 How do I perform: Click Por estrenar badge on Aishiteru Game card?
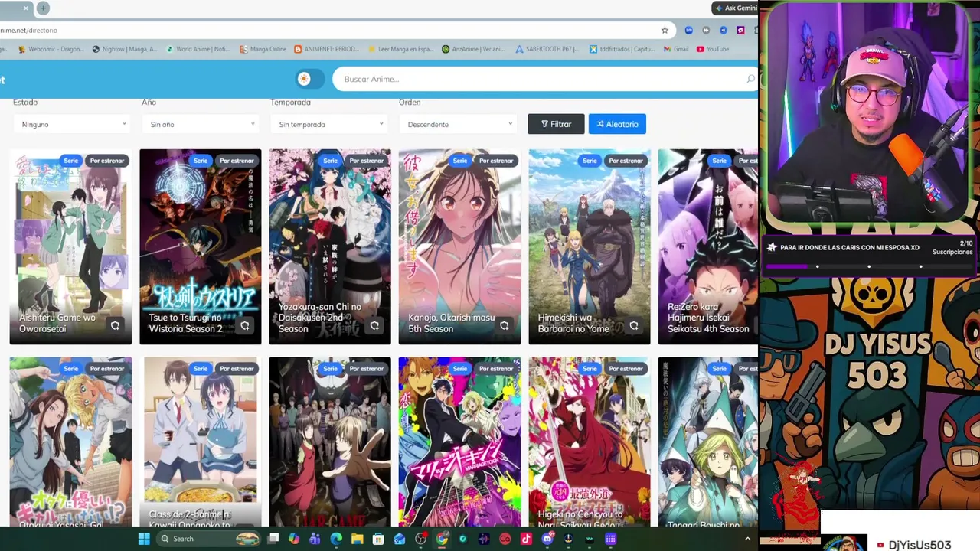pos(106,161)
